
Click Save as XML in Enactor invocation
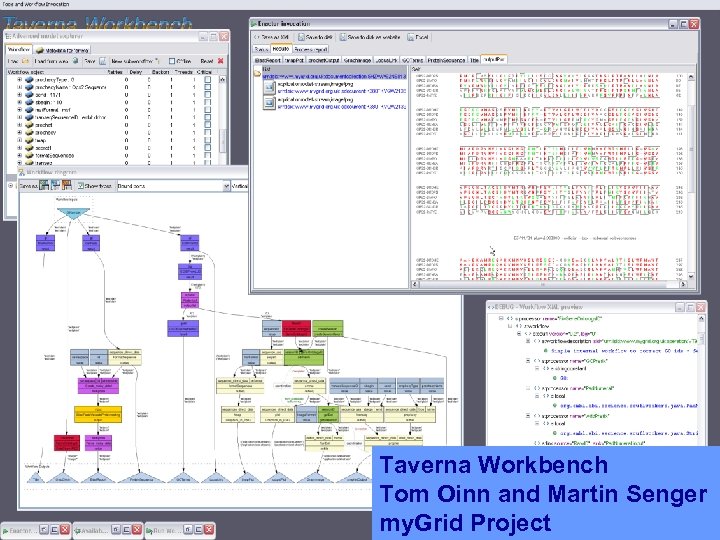click(x=272, y=37)
